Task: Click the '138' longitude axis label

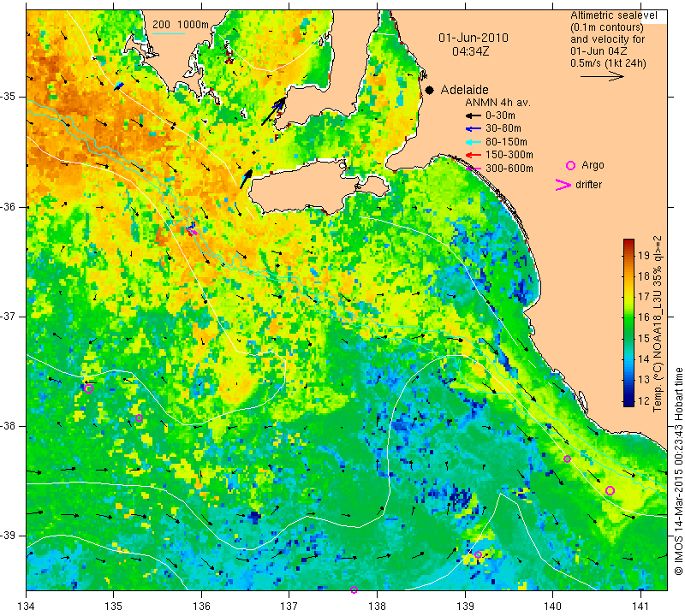Action: pos(377,607)
